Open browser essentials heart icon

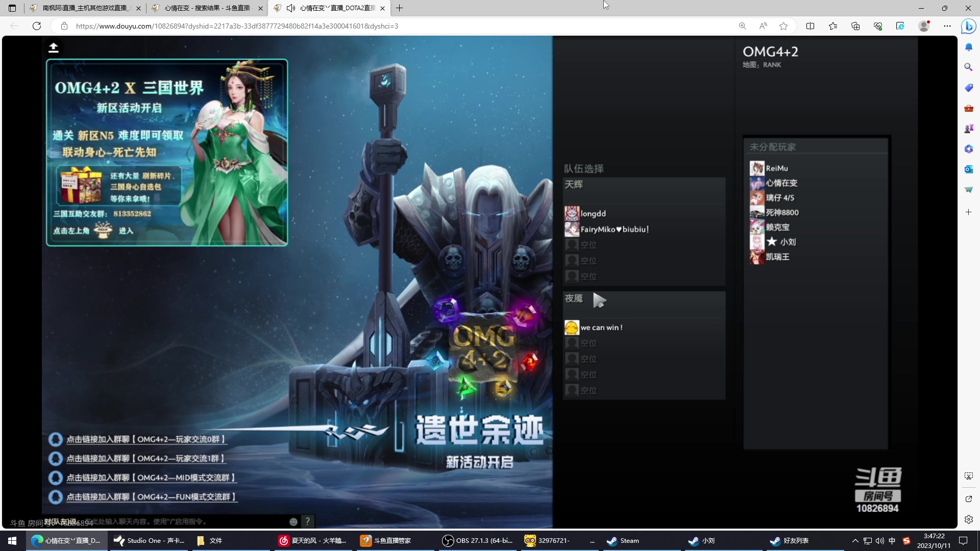[x=878, y=26]
